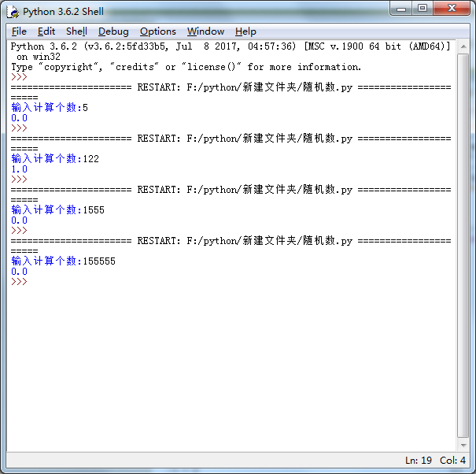Viewport: 476px width, 474px height.
Task: Open the Shell menu
Action: [76, 31]
